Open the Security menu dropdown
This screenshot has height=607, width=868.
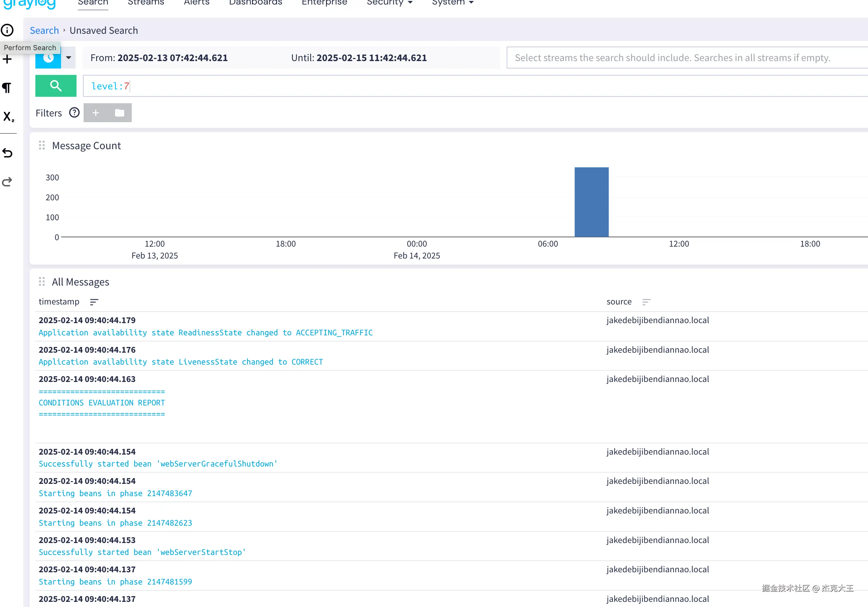(389, 3)
